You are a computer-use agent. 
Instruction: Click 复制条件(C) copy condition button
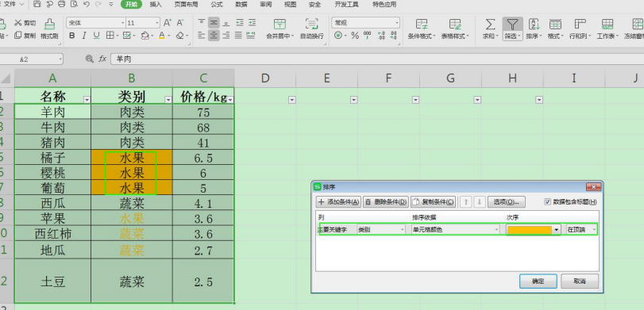434,201
